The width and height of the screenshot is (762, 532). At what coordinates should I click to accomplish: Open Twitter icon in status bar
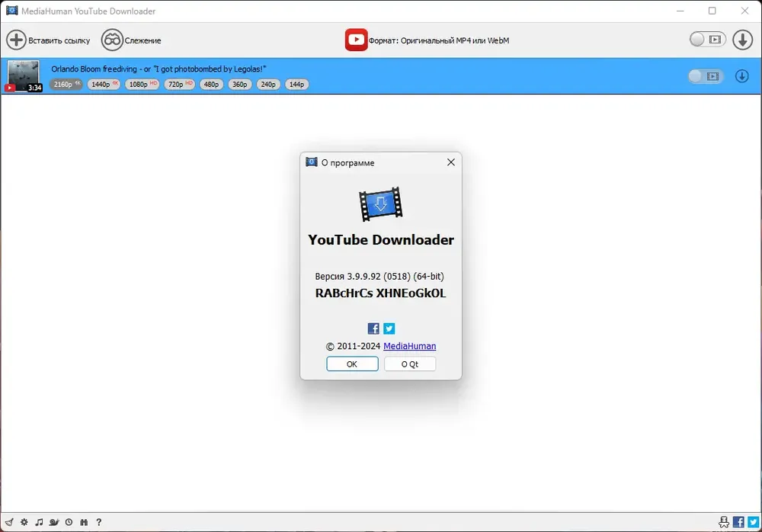click(754, 522)
